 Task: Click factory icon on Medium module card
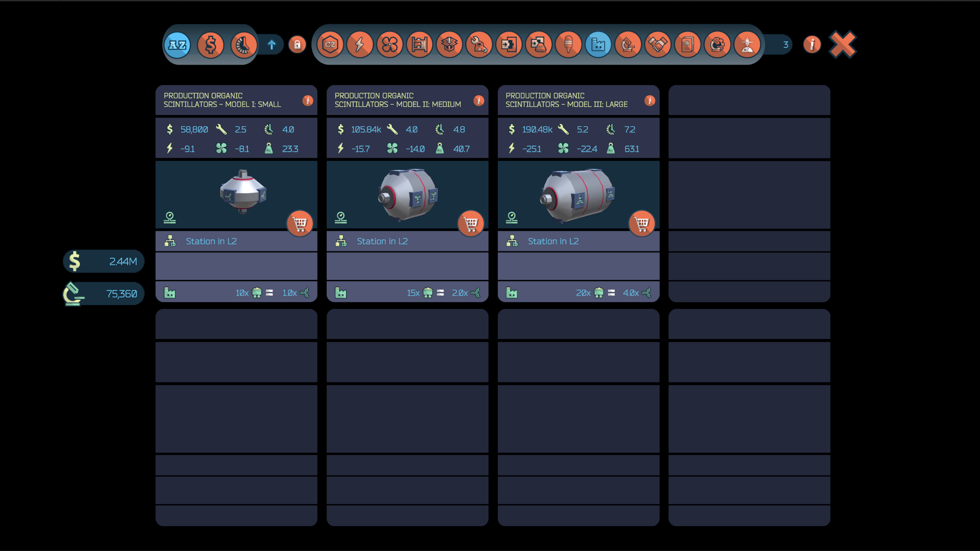340,293
